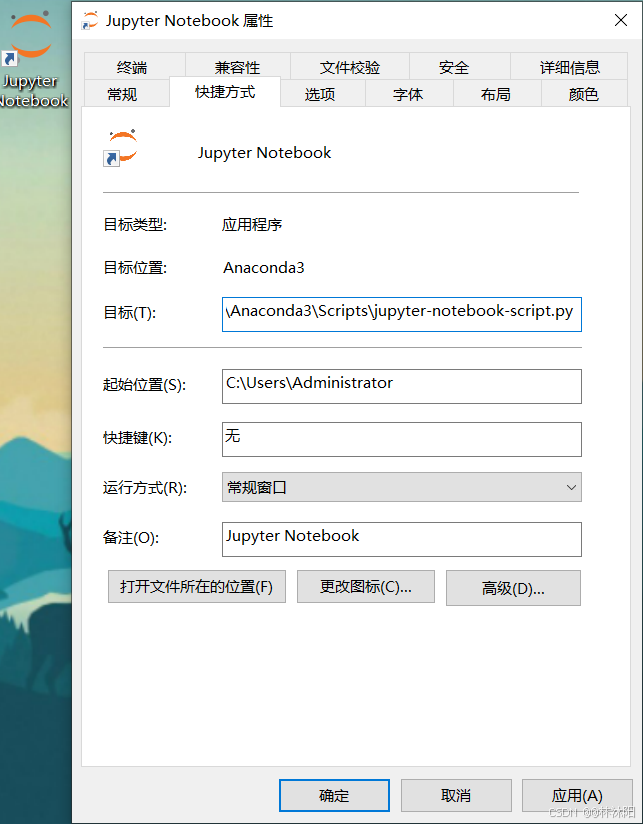Focus the 快捷键(K) input field
The image size is (643, 824).
(401, 439)
